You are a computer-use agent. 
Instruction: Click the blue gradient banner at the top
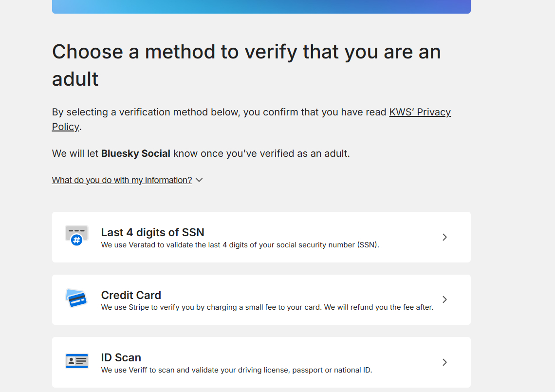click(x=261, y=6)
